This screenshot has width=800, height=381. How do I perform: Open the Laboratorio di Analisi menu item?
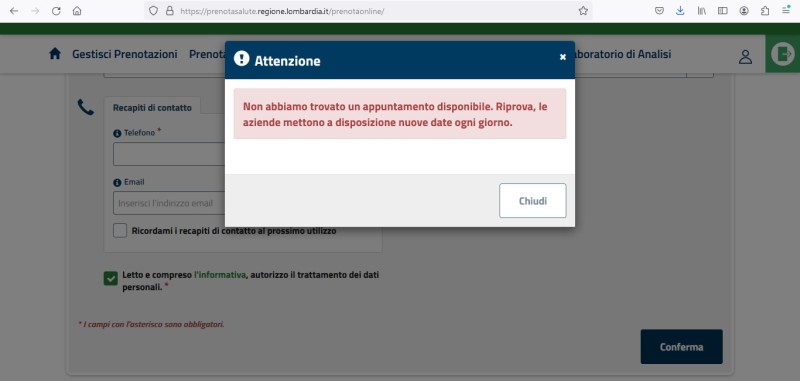623,54
